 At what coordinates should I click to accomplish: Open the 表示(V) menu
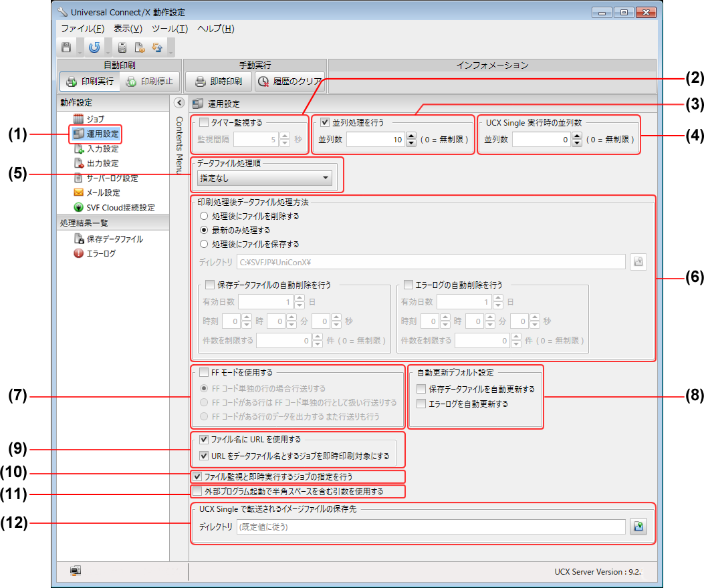[128, 29]
